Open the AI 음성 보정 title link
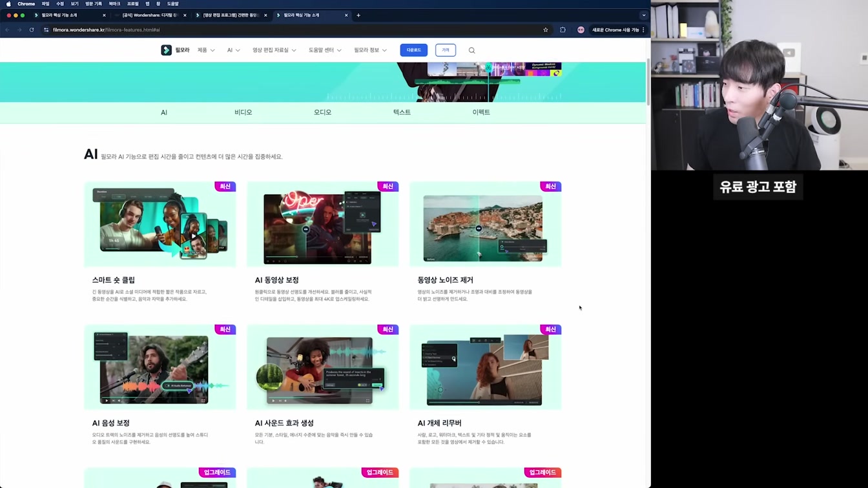The image size is (868, 488). coord(111,423)
